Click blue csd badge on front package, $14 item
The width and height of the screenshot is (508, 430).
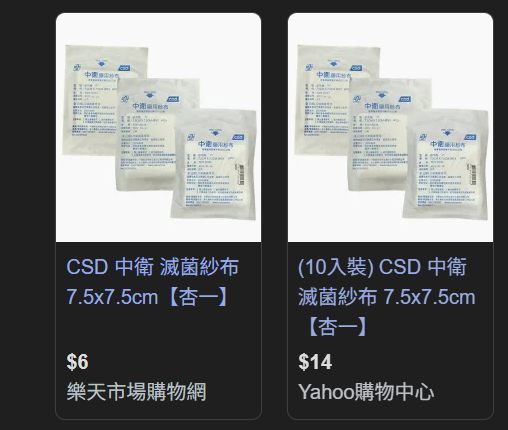[x=470, y=137]
